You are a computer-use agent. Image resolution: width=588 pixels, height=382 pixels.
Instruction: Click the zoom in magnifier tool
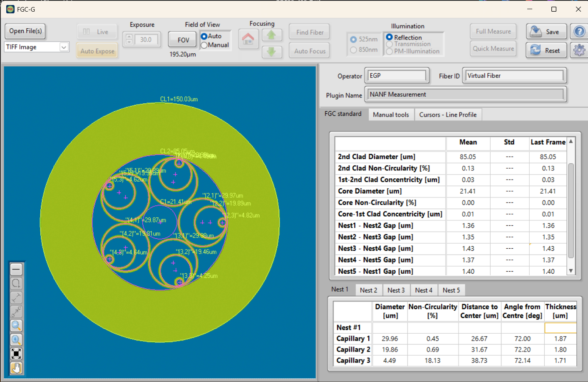pyautogui.click(x=16, y=340)
